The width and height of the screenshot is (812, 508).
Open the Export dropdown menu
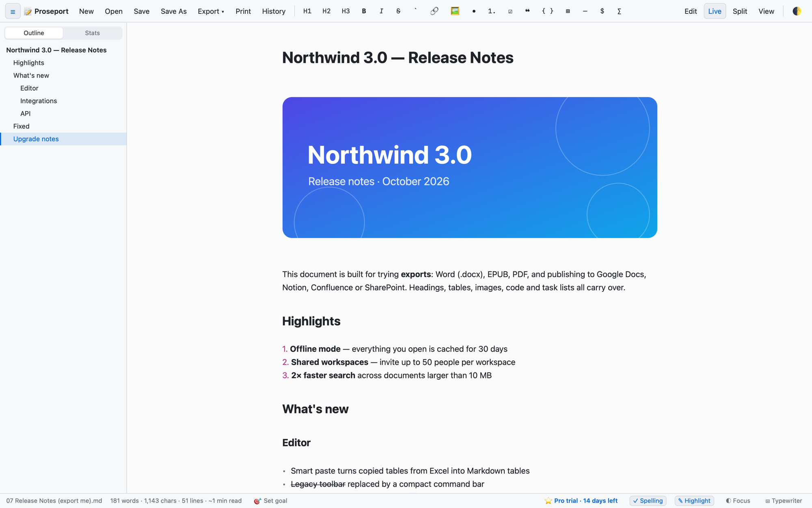(x=211, y=11)
